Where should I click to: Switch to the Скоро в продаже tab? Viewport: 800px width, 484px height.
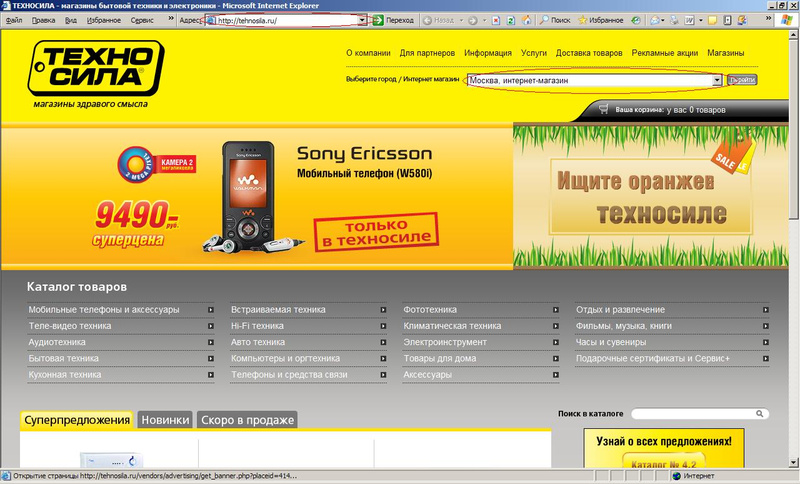(247, 420)
